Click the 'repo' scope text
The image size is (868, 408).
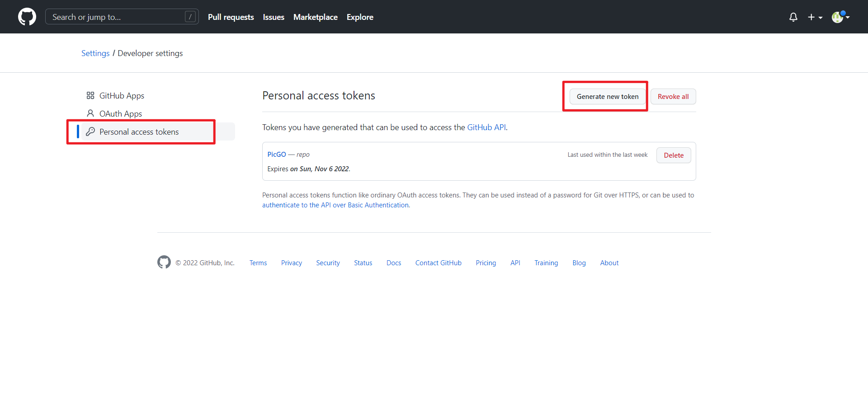point(303,155)
